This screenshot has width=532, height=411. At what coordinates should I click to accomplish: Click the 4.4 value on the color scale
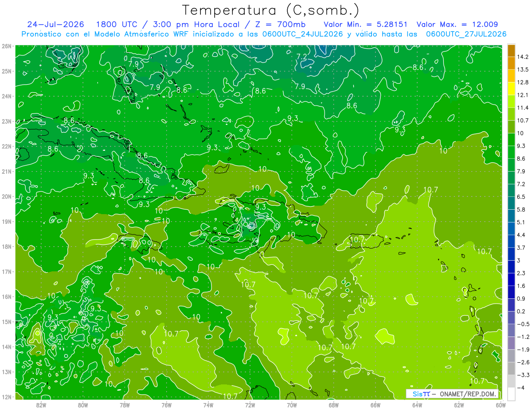click(521, 235)
